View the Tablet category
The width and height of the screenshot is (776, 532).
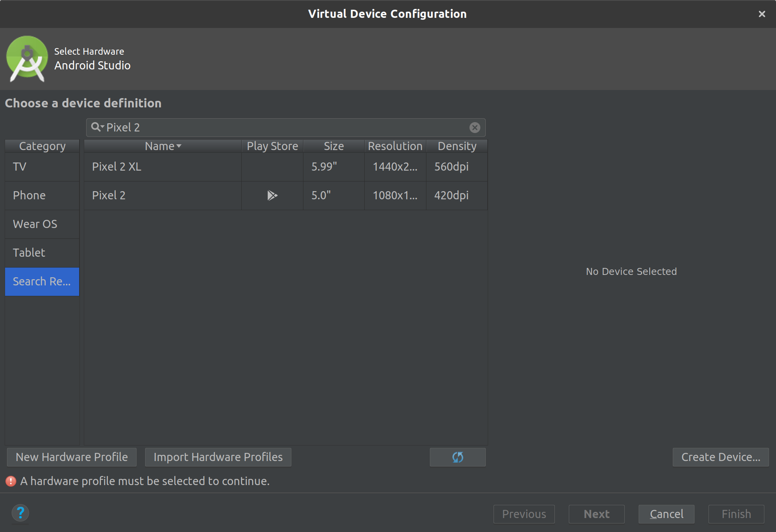coord(42,252)
